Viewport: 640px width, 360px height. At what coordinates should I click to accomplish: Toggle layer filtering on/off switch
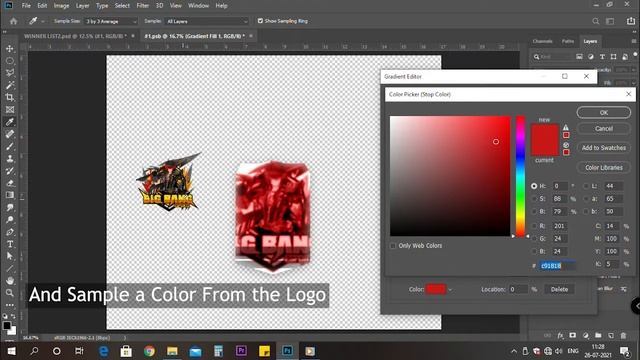tap(635, 54)
